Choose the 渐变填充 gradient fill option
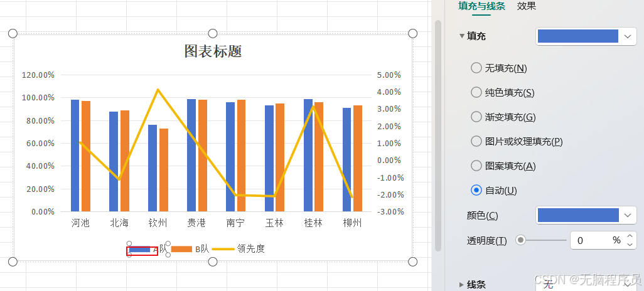This screenshot has height=291, width=644. (x=476, y=117)
